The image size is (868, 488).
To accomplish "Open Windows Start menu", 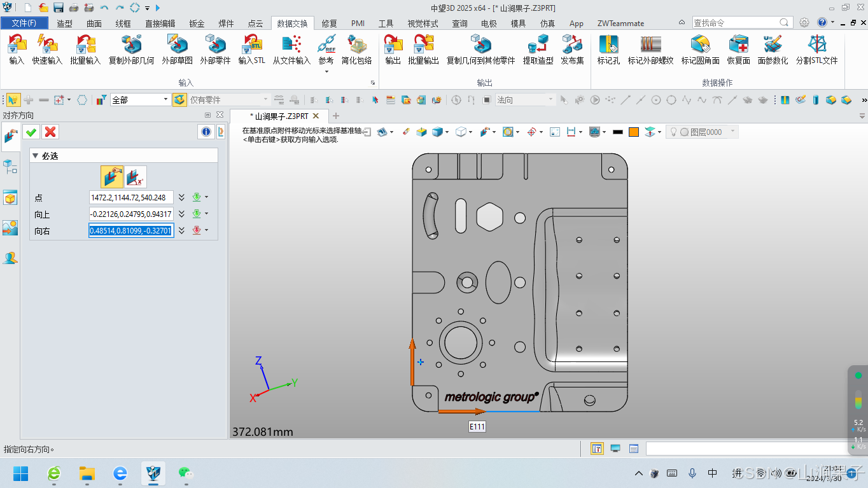I will pyautogui.click(x=21, y=473).
